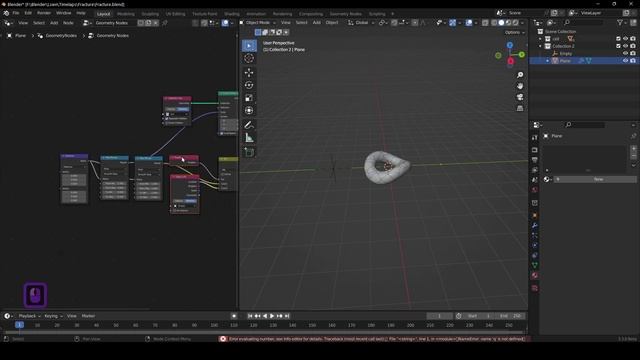The width and height of the screenshot is (640, 360).
Task: Add material slot plus button
Action: [633, 149]
